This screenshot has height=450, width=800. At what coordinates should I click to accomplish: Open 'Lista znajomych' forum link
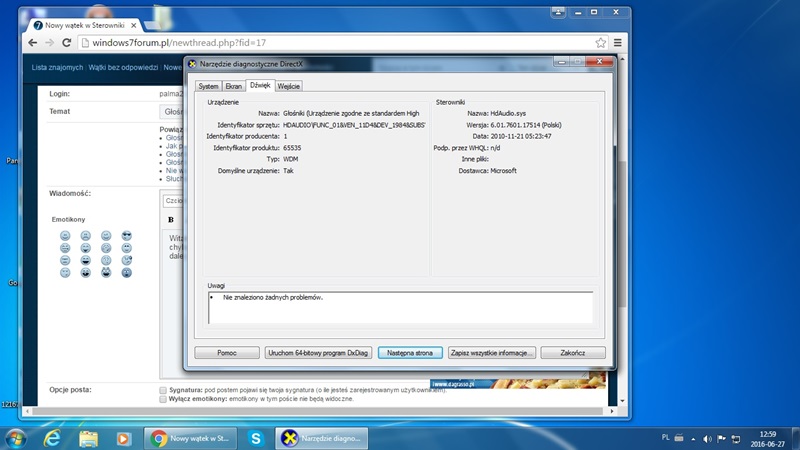[x=57, y=67]
